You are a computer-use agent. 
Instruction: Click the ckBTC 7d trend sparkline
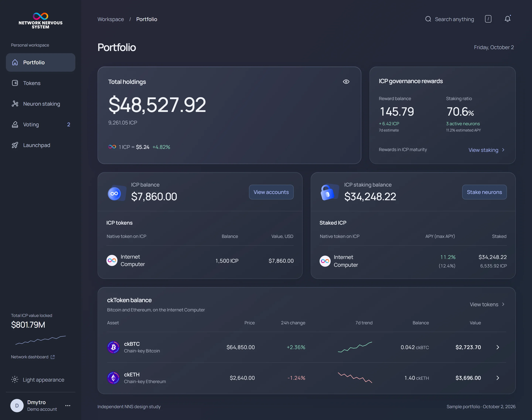tap(355, 347)
